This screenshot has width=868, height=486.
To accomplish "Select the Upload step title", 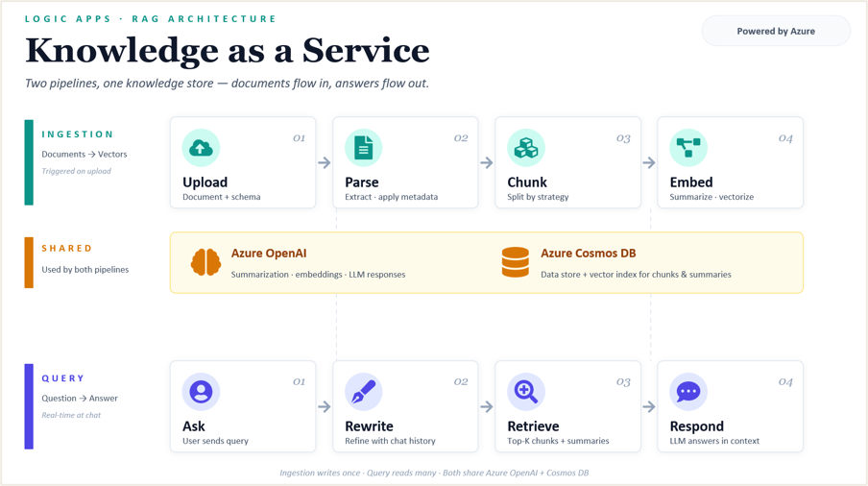I will 205,182.
